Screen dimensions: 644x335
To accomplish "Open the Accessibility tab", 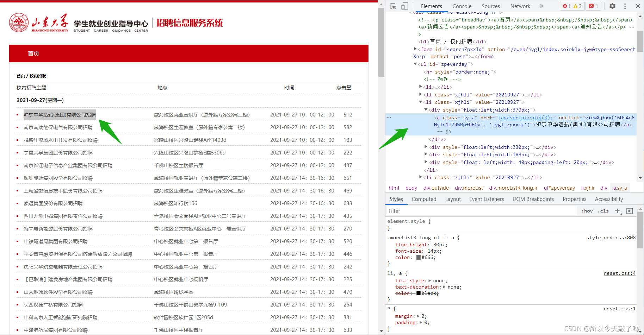I will point(609,199).
